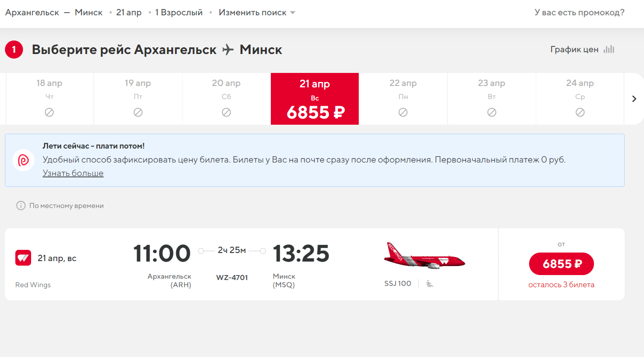Click the pay-later promo round logo
This screenshot has height=357, width=644.
(23, 160)
